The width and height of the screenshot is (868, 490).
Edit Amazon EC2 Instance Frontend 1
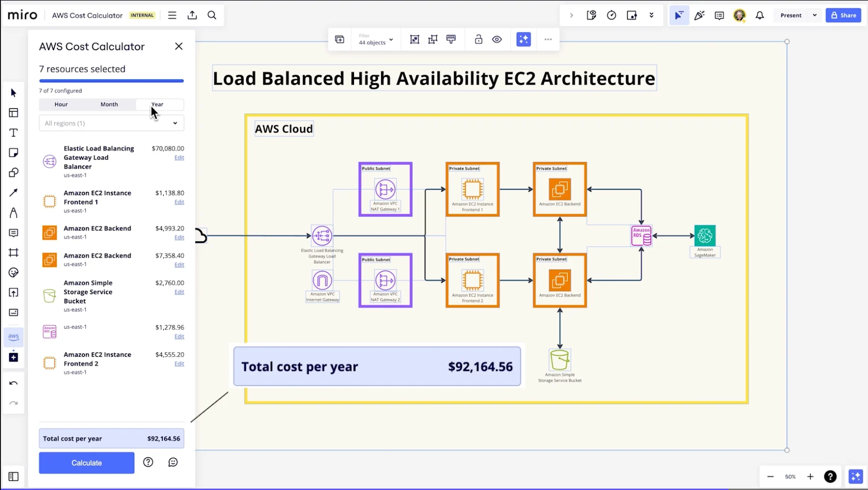coord(179,202)
